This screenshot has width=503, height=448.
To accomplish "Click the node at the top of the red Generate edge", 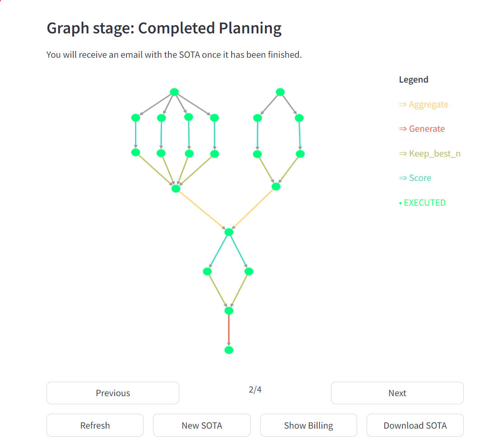I will [229, 310].
